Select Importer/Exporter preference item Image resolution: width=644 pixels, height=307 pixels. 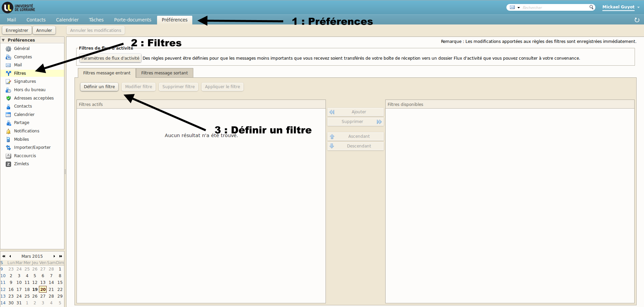pos(32,147)
